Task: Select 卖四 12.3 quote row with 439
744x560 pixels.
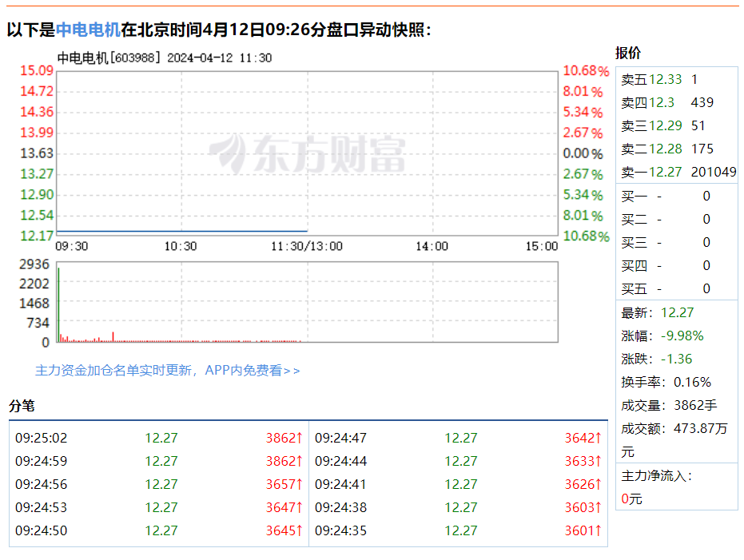Action: point(677,102)
